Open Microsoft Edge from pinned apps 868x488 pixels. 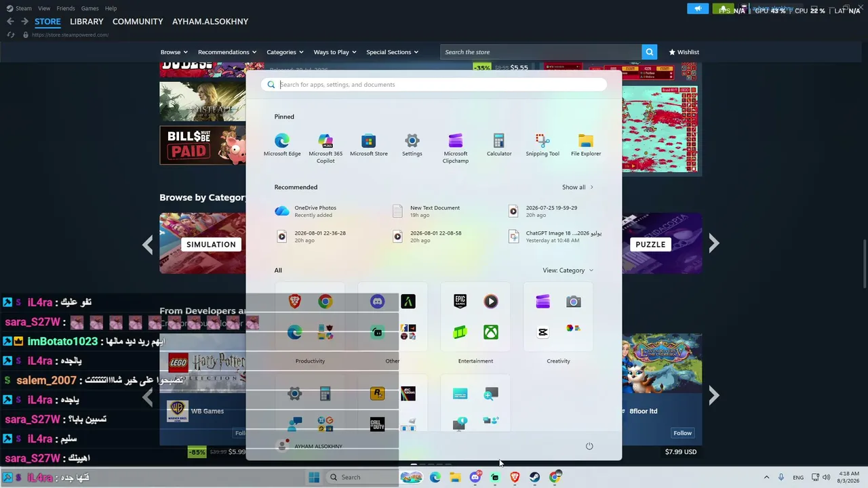tap(282, 144)
